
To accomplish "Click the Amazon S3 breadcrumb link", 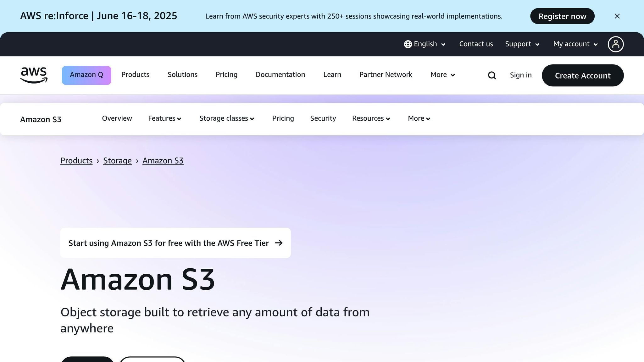I will (163, 161).
